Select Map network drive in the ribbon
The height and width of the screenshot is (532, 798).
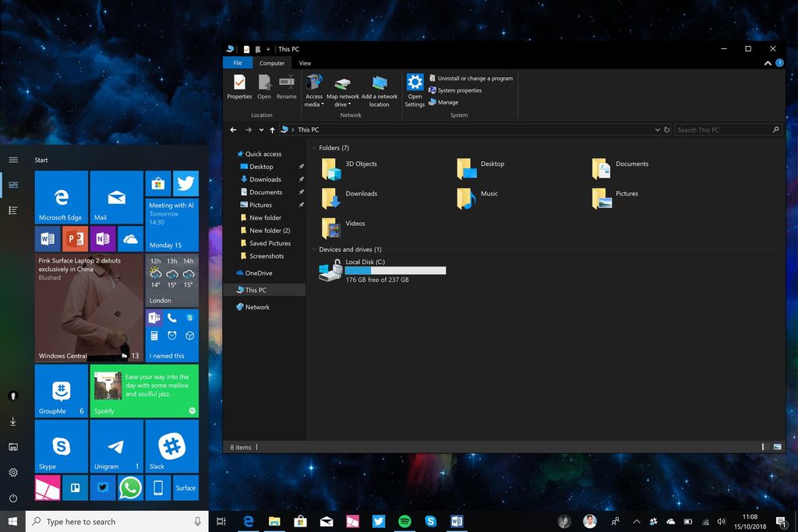(x=343, y=86)
